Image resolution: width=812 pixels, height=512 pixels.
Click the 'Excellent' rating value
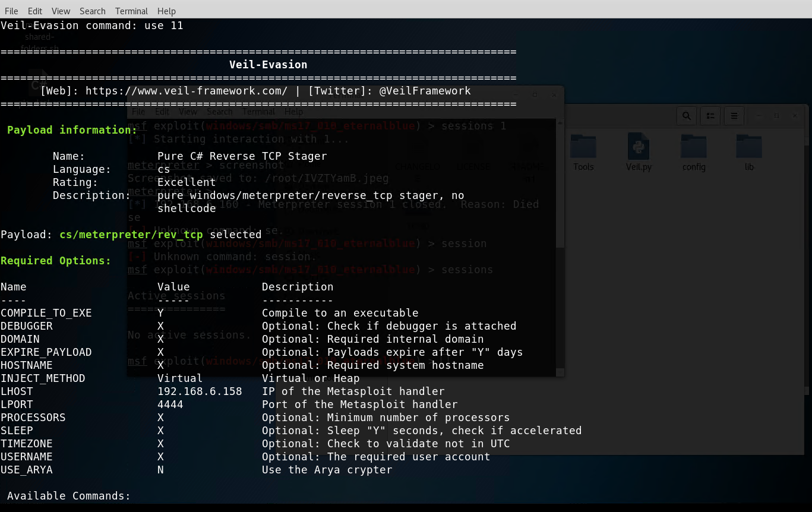click(x=187, y=182)
